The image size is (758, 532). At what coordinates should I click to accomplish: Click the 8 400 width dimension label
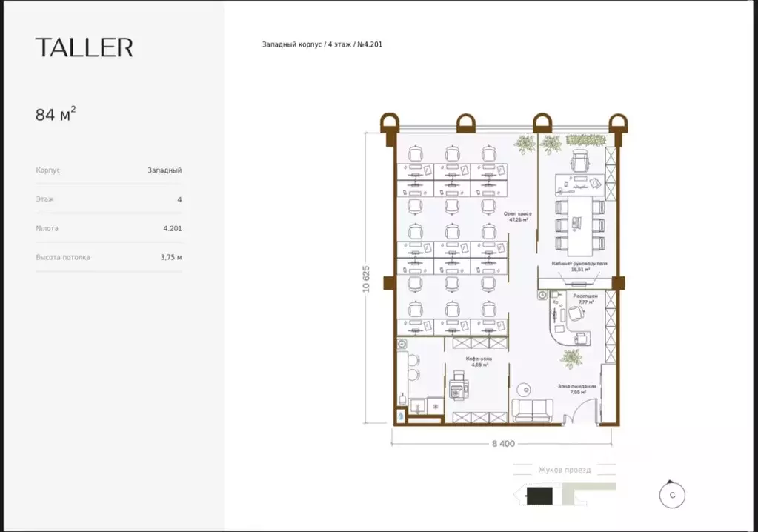(x=503, y=443)
